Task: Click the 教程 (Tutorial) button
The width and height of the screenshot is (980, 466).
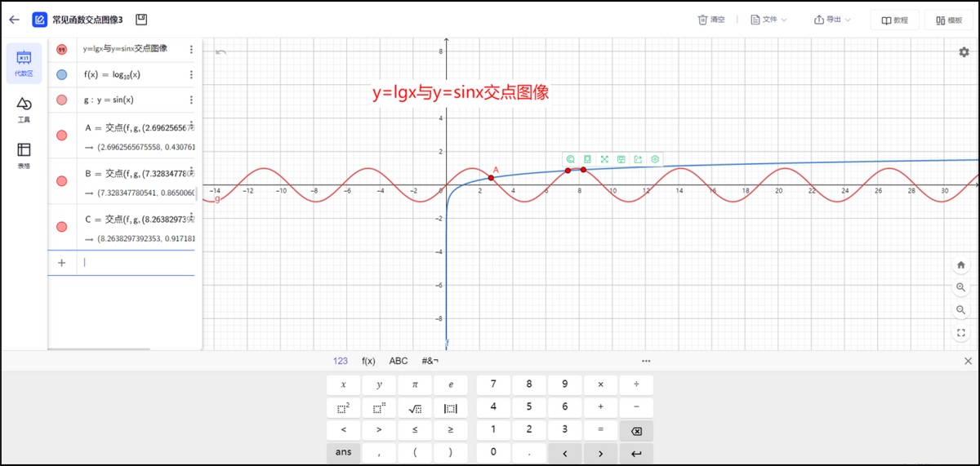Action: pos(895,20)
